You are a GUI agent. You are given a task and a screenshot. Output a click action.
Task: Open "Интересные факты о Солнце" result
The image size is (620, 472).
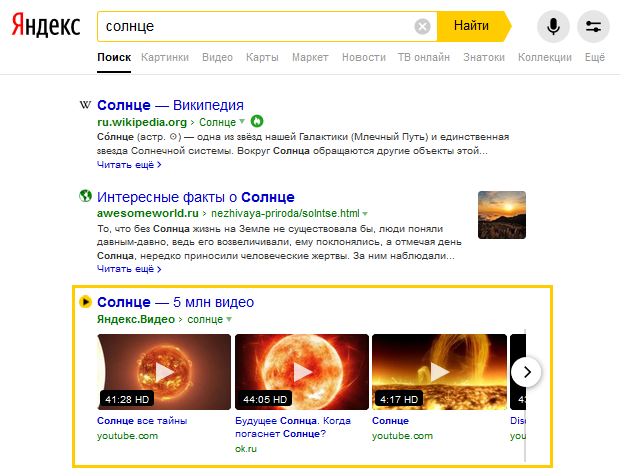[196, 197]
